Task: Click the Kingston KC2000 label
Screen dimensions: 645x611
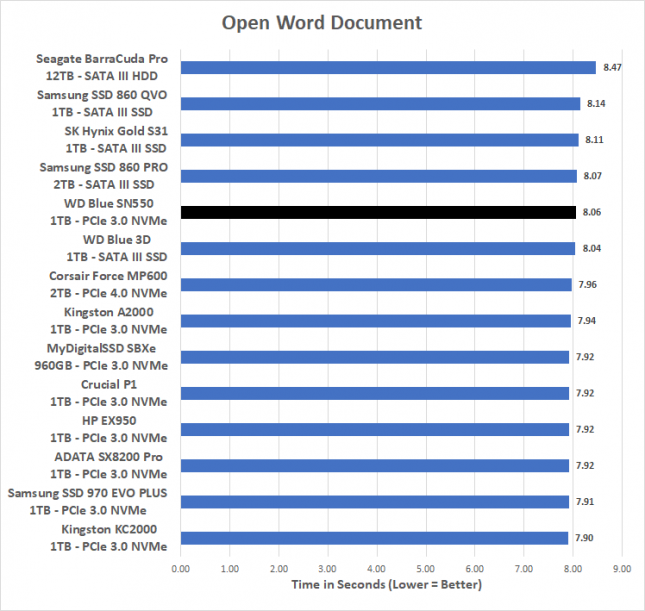Action: click(x=109, y=538)
